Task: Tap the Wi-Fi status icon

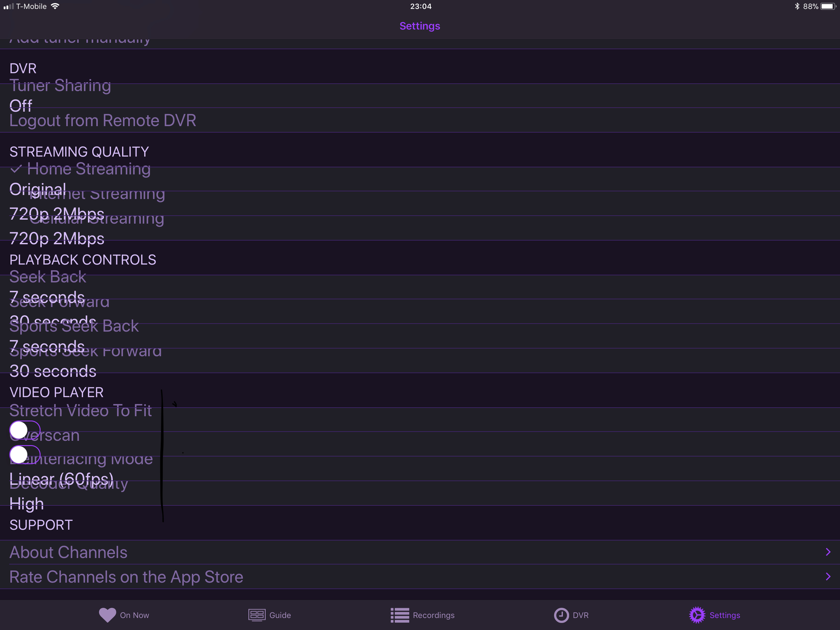Action: coord(55,6)
